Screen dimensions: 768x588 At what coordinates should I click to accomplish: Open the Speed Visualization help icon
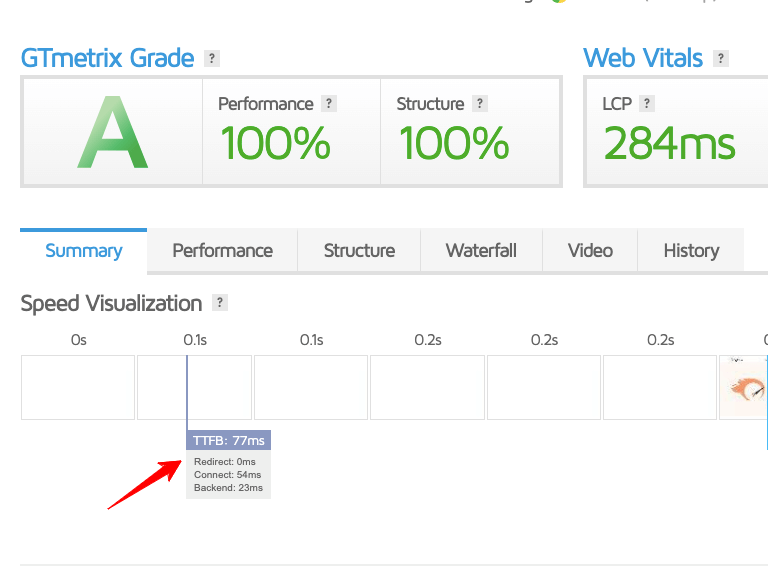tap(219, 303)
